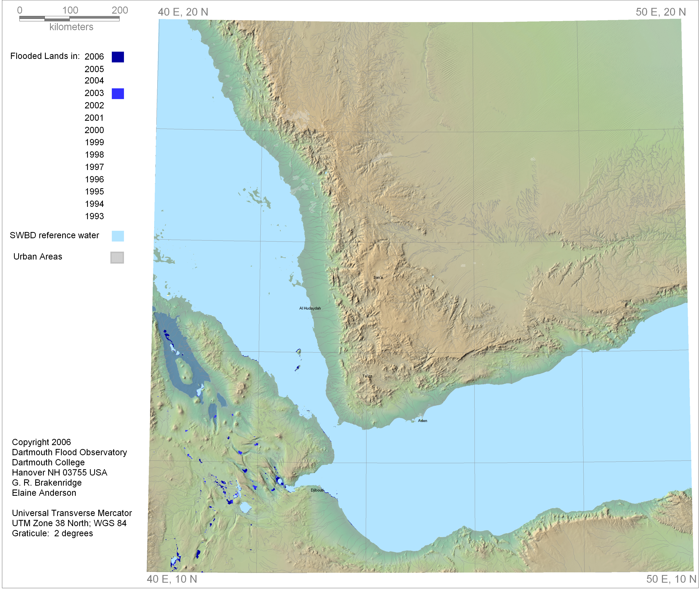Click the Dartmouth Flood Observatory text
Screen dimensions: 700x591
coord(69,452)
